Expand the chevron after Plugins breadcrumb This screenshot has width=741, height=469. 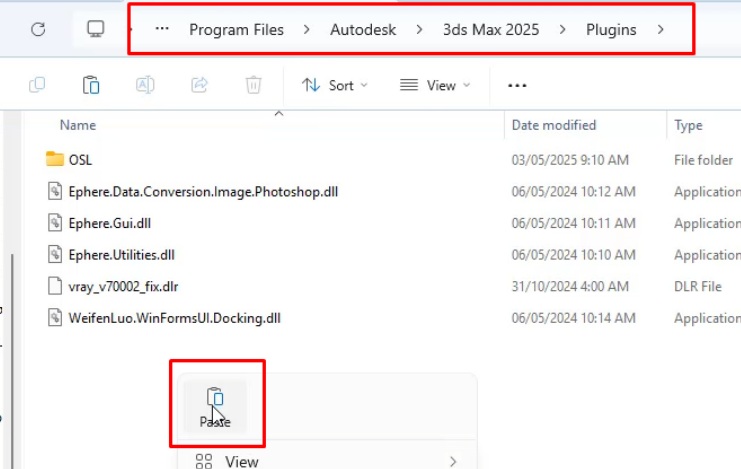[x=660, y=30]
